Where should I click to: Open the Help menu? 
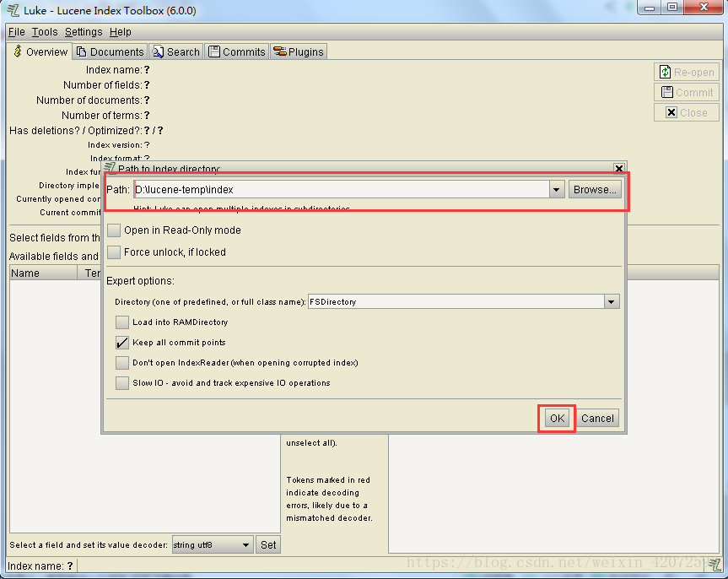121,32
